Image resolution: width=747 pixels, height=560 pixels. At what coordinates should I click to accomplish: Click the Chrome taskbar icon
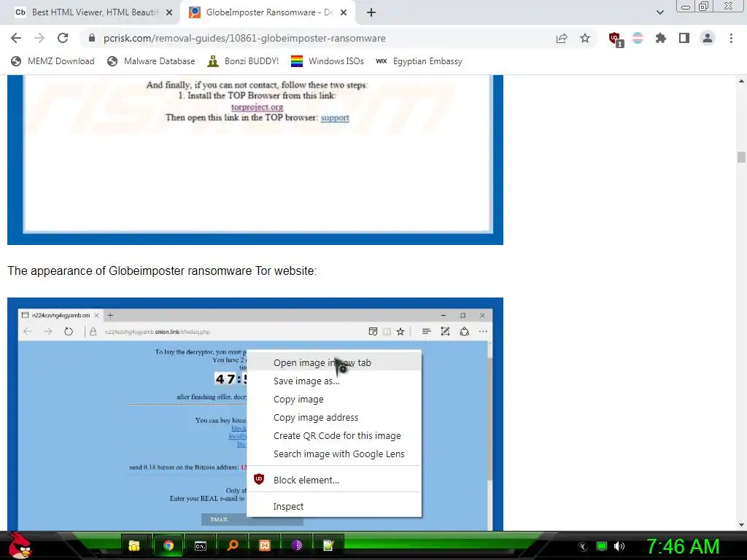[x=169, y=545]
